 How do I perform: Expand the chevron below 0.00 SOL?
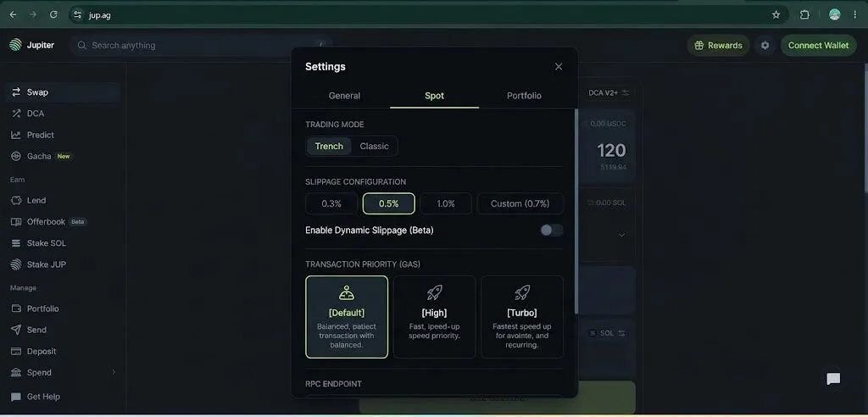pos(621,235)
